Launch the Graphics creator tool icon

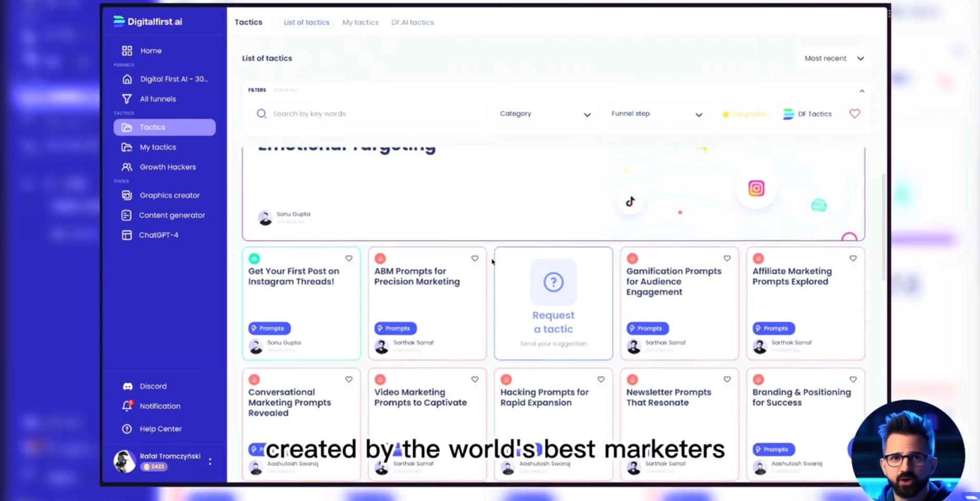[x=127, y=195]
